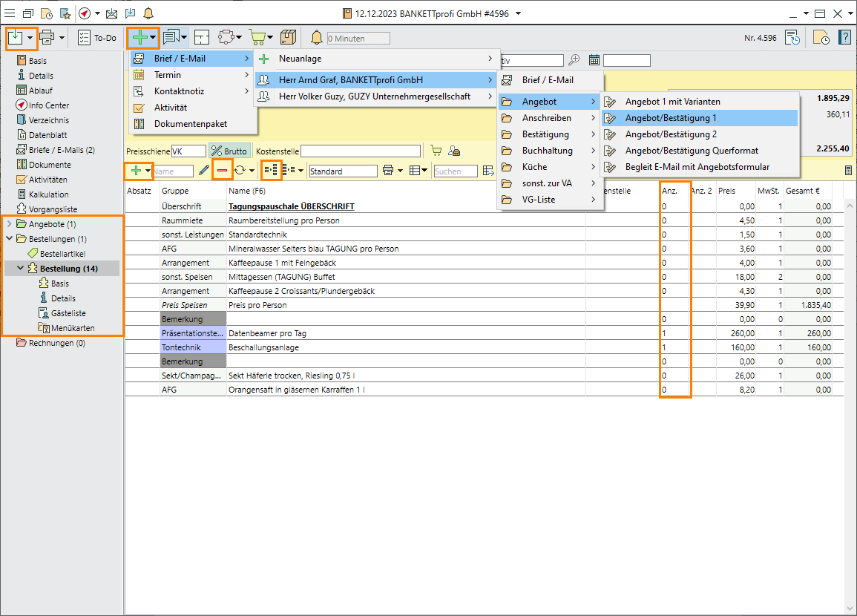Screen dimensions: 857x616
Task: Open the green plus add-row dropdown arrow
Action: [148, 171]
